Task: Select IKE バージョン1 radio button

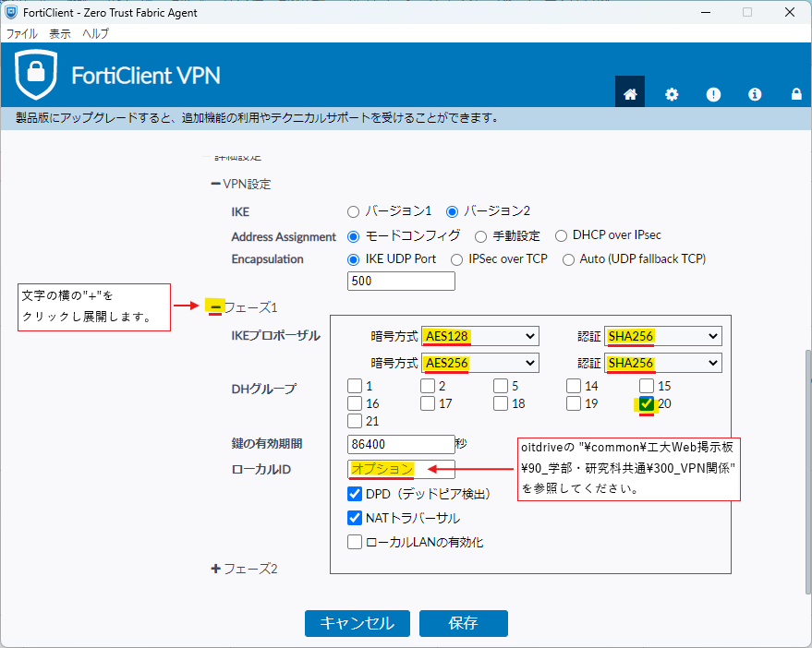Action: [x=354, y=211]
